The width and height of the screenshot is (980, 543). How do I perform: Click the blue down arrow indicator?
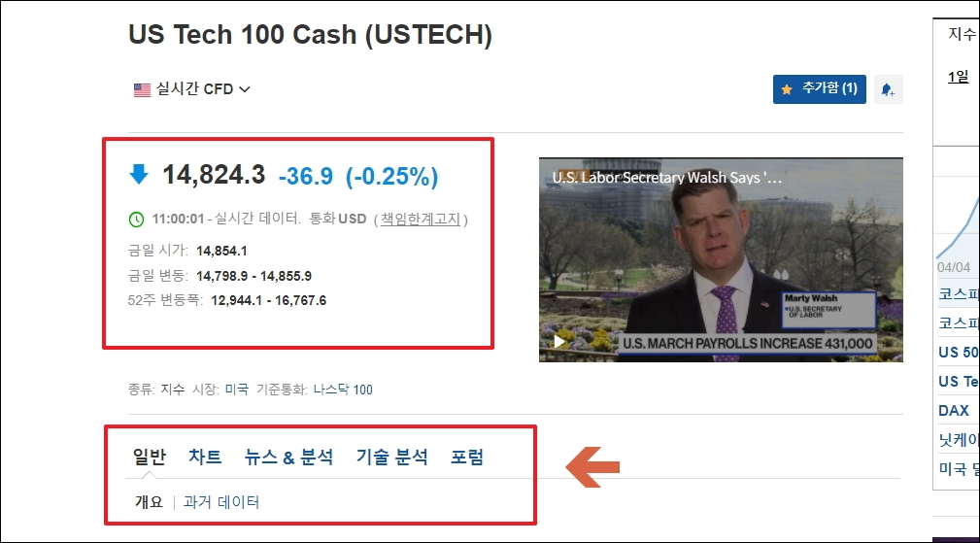pyautogui.click(x=139, y=174)
